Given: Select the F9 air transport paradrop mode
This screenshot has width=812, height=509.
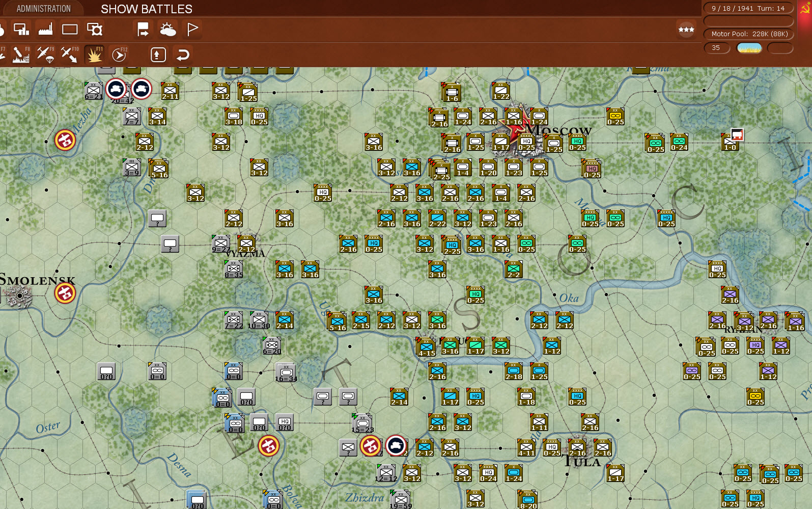Looking at the screenshot, I should [x=45, y=54].
